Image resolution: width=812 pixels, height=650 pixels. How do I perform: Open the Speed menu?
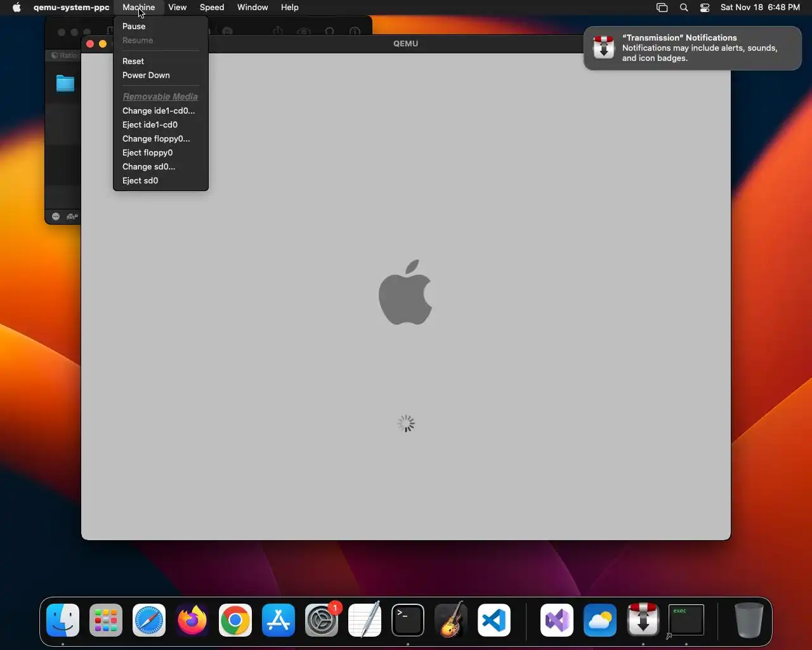(212, 8)
